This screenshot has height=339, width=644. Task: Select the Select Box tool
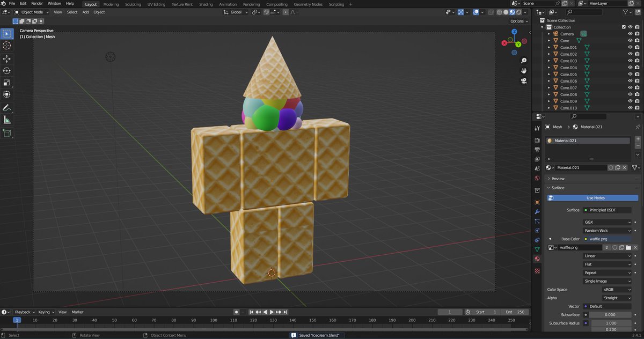pos(7,34)
